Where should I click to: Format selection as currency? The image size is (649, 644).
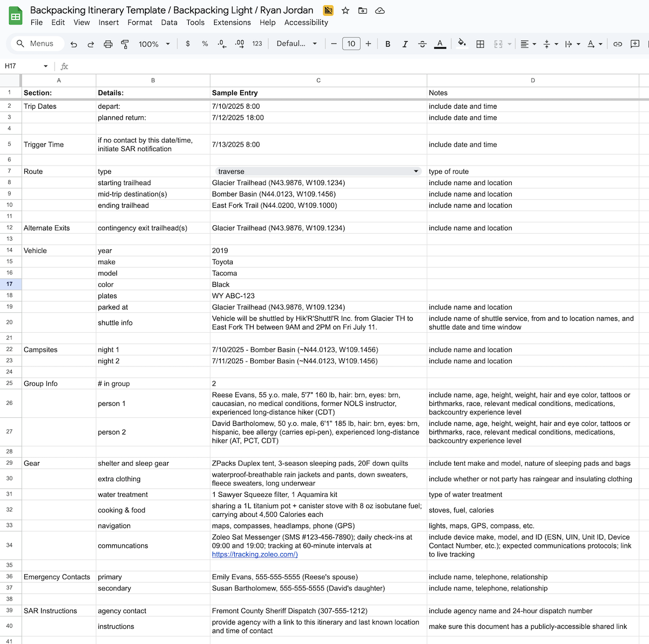tap(188, 44)
